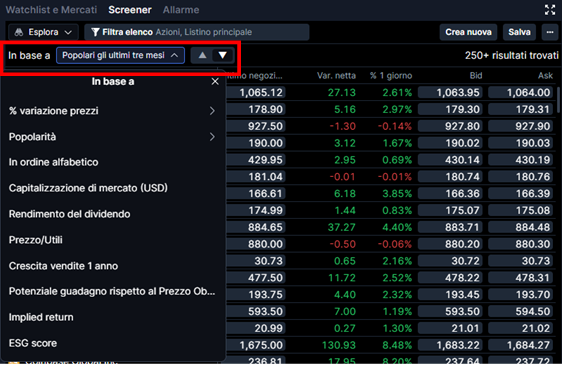Open the three-dots more options menu

click(x=550, y=32)
